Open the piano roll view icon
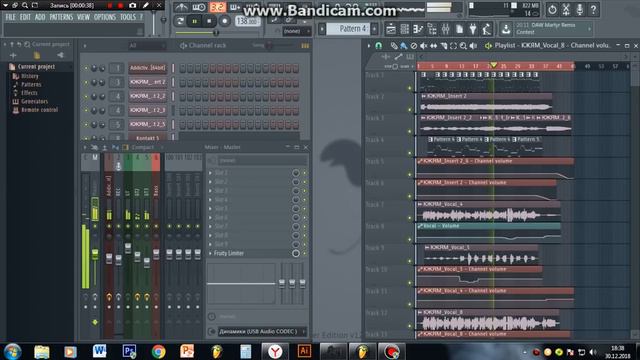640x360 pixels. pos(418,29)
